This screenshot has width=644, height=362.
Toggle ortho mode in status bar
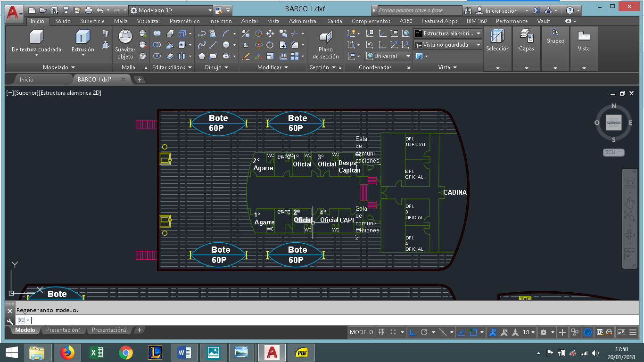pos(413,332)
